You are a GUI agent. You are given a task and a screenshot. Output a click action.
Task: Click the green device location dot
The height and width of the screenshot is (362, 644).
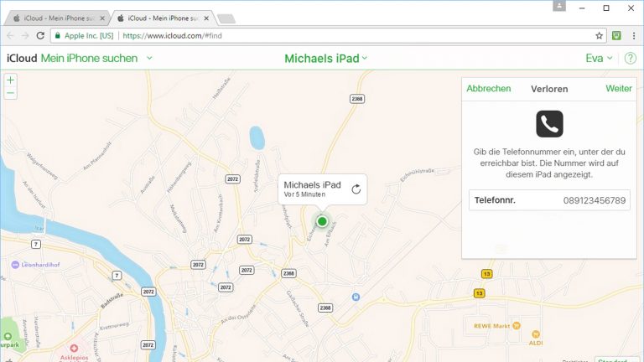322,221
